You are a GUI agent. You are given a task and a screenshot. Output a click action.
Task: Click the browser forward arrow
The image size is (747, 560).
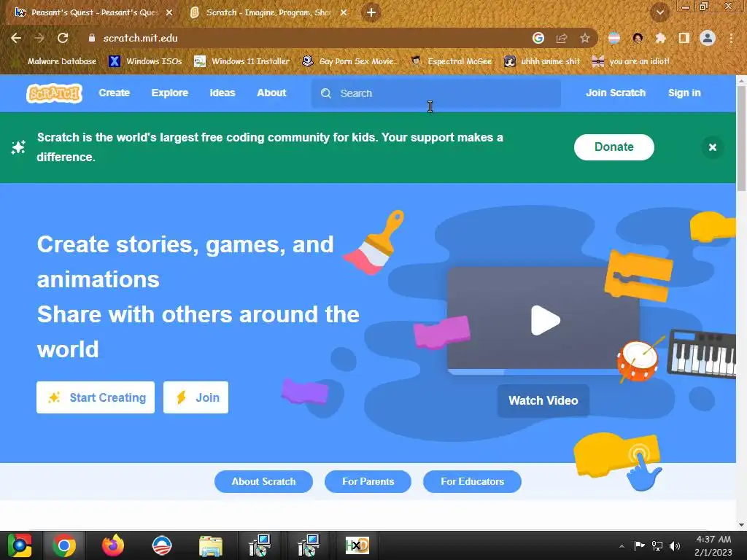click(x=39, y=38)
